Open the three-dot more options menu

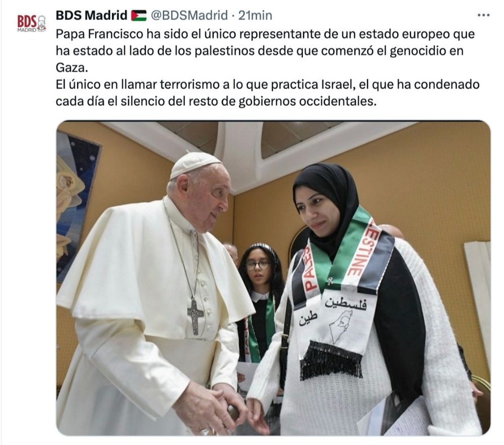click(483, 16)
